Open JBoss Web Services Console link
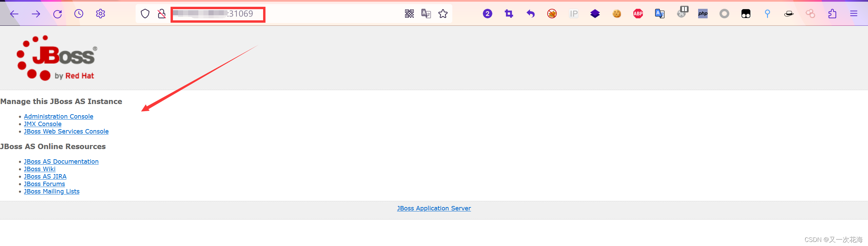868x246 pixels. [66, 131]
